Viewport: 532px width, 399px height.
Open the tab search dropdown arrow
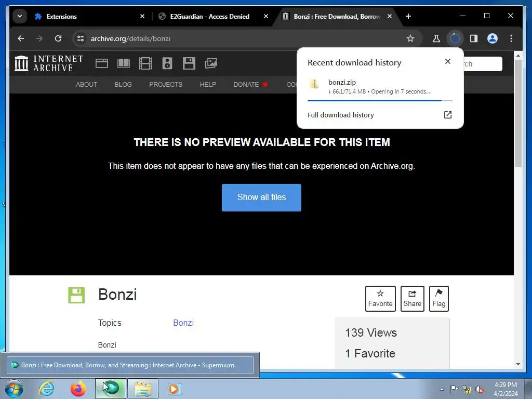[20, 16]
